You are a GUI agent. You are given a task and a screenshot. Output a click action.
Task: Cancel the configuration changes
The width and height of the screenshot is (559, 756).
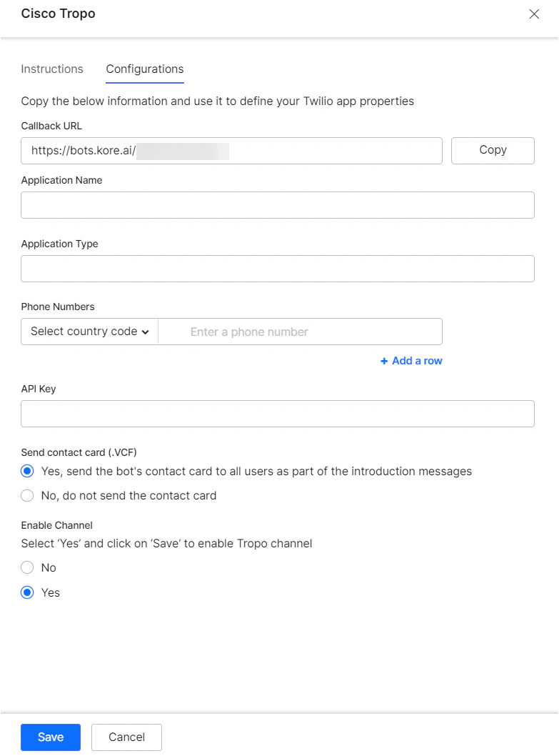[126, 737]
